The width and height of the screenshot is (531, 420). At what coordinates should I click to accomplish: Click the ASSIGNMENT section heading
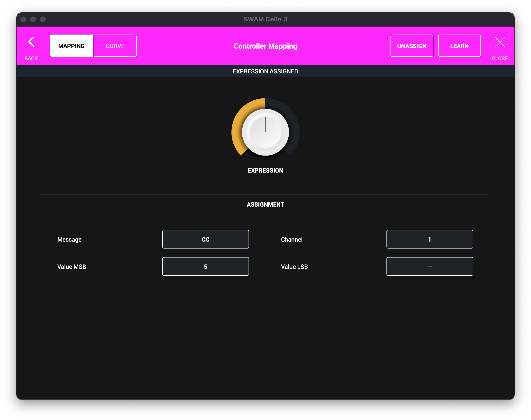coord(265,205)
